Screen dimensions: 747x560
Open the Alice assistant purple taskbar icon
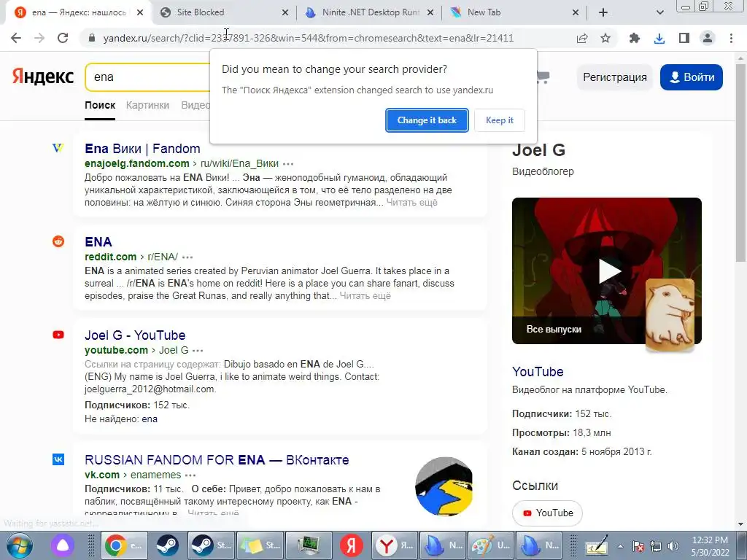(x=63, y=545)
